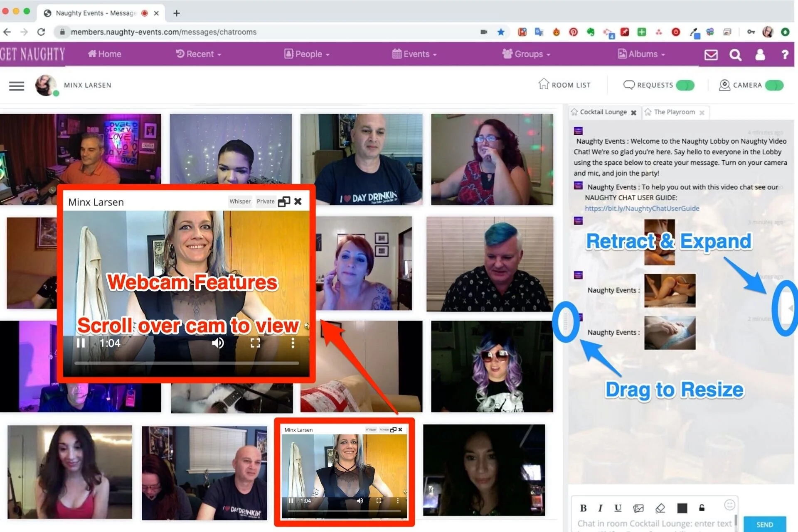The height and width of the screenshot is (532, 798).
Task: Apply bold formatting in chat editor
Action: (x=583, y=508)
